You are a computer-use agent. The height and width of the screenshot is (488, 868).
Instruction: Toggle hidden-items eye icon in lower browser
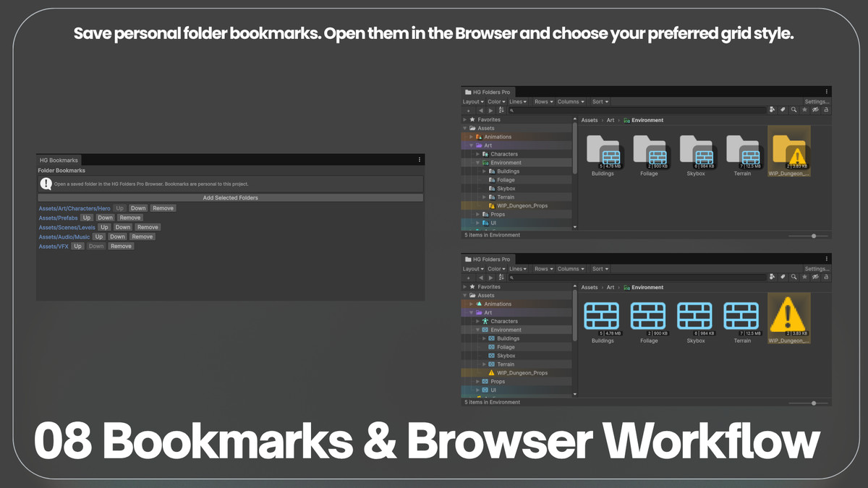tap(815, 277)
